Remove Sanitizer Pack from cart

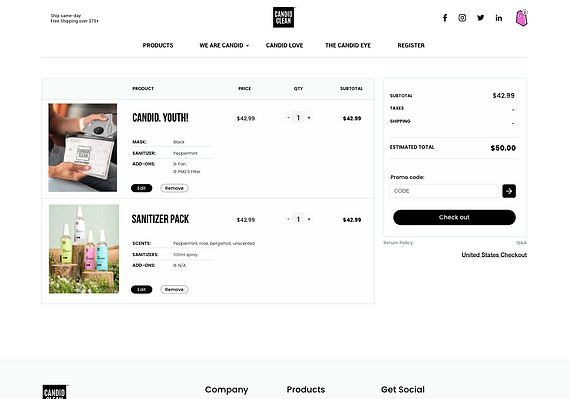point(174,289)
